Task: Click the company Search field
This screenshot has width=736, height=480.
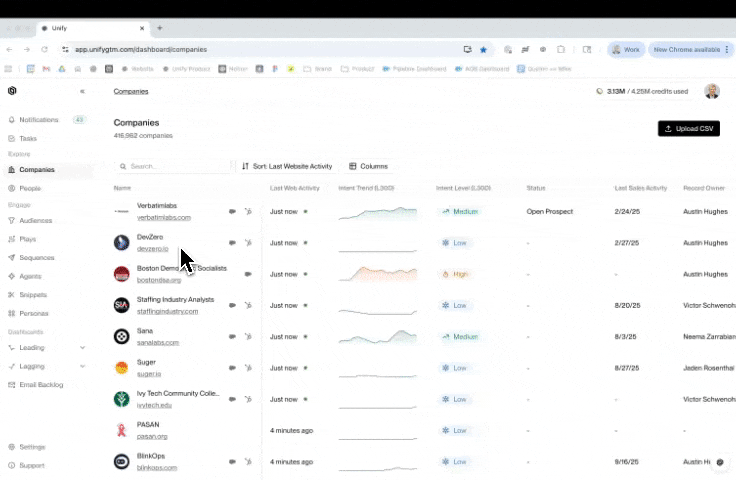Action: point(174,166)
